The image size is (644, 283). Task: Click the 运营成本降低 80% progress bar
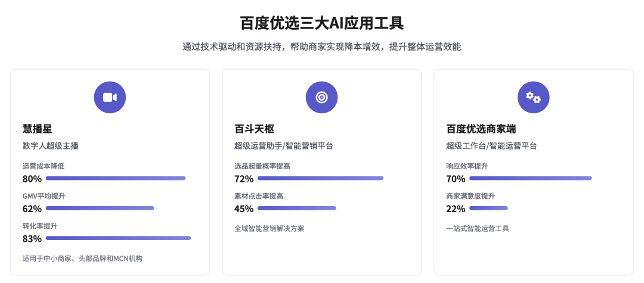116,178
